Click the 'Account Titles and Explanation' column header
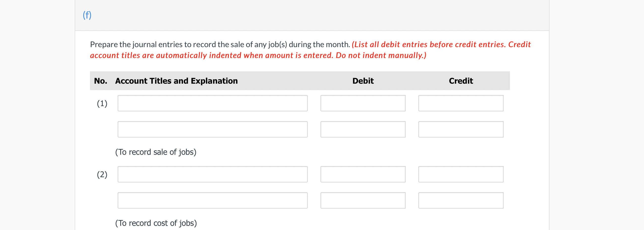 (176, 81)
